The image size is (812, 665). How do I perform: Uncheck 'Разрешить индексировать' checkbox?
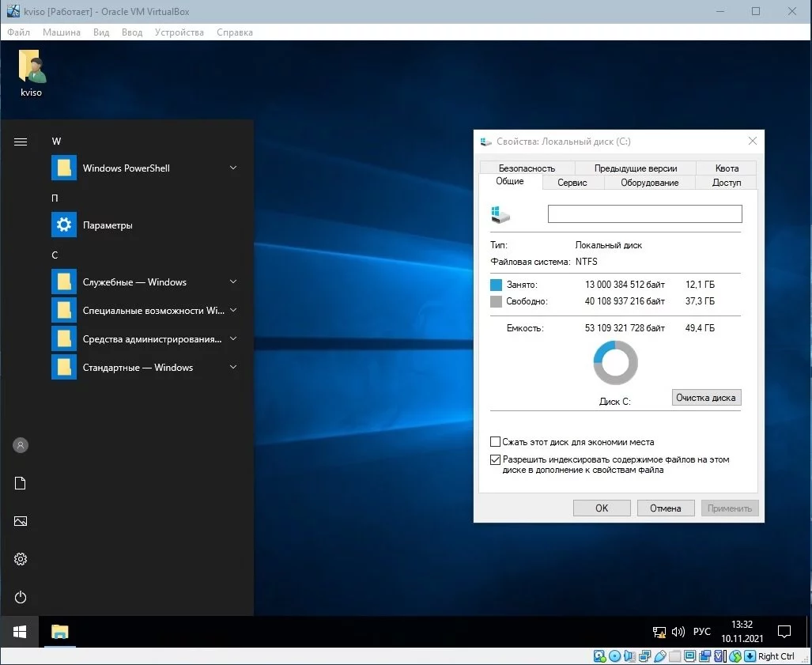tap(496, 459)
